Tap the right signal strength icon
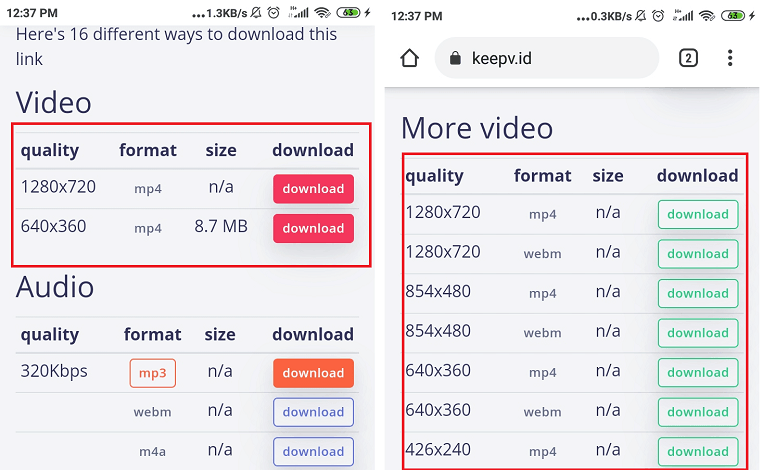The image size is (763, 470). (683, 16)
